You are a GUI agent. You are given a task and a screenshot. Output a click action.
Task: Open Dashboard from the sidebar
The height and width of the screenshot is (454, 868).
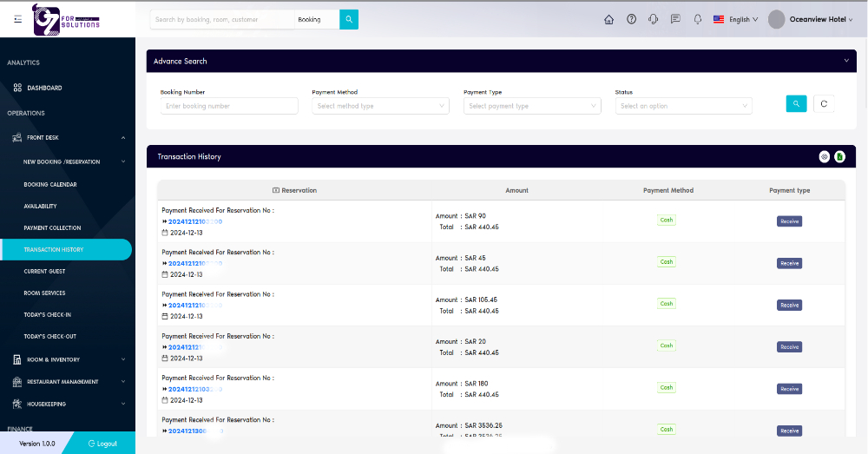pos(44,88)
